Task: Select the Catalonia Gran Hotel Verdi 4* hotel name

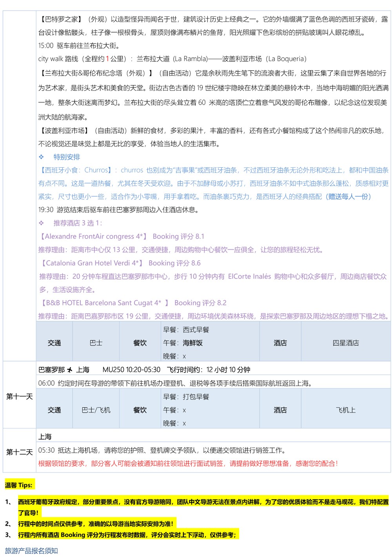Action: 91,263
